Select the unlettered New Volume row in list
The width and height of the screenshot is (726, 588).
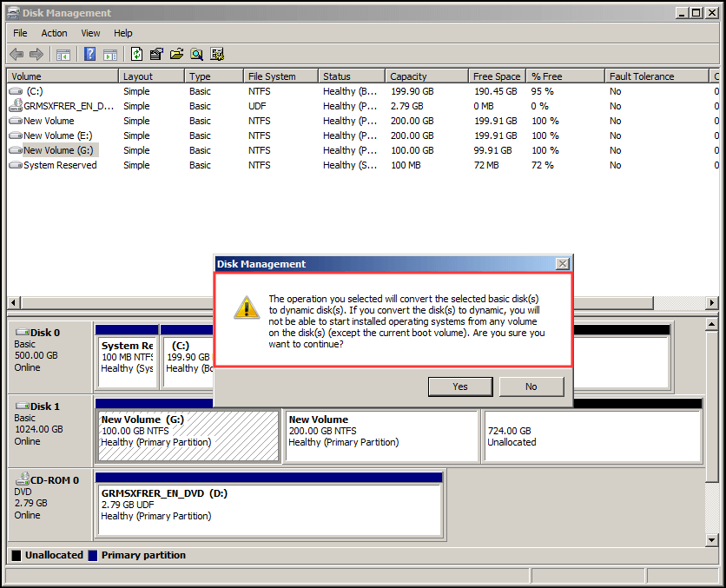coord(362,121)
